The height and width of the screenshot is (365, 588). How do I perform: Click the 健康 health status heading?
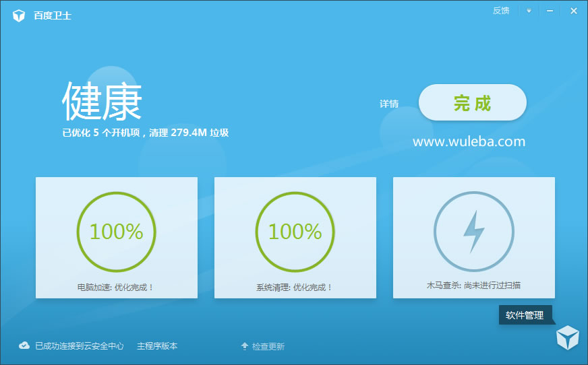point(102,102)
